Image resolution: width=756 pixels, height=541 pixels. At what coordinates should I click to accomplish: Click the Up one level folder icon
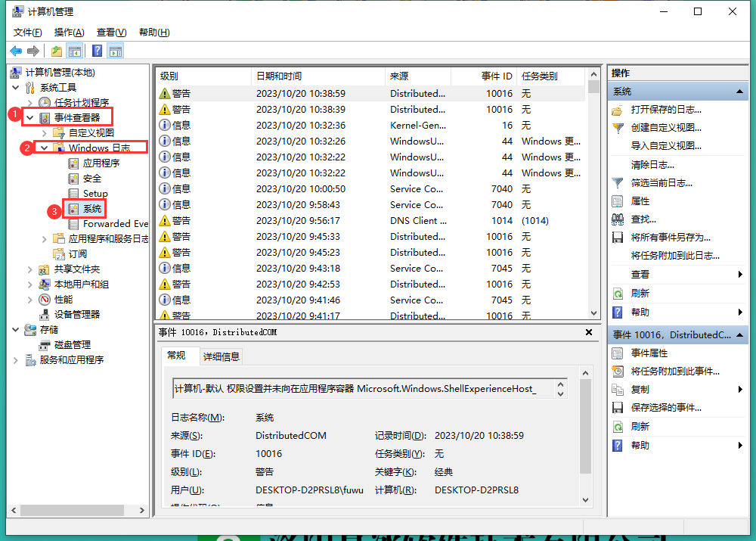(x=57, y=51)
